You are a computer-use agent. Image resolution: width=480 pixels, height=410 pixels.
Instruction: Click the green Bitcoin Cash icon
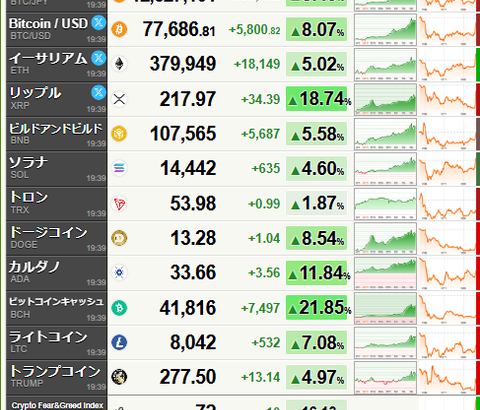pos(119,307)
